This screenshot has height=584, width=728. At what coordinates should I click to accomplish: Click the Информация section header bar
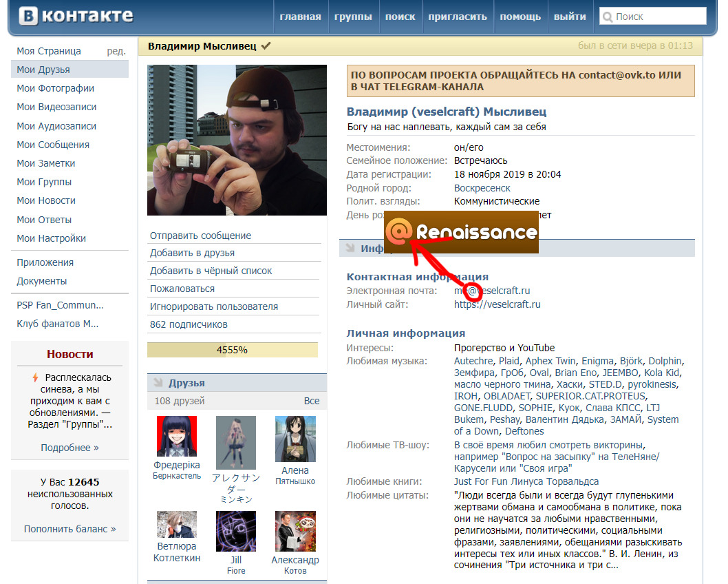(x=517, y=249)
